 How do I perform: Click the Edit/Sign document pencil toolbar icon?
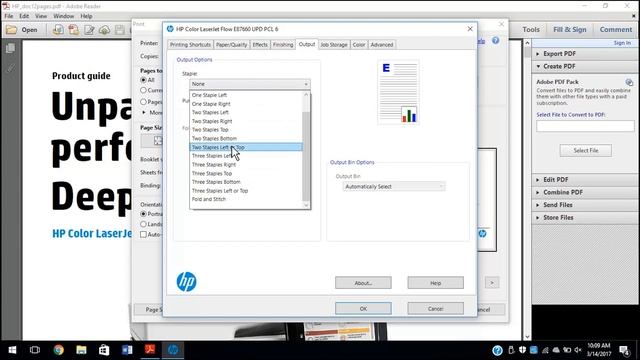(89, 30)
